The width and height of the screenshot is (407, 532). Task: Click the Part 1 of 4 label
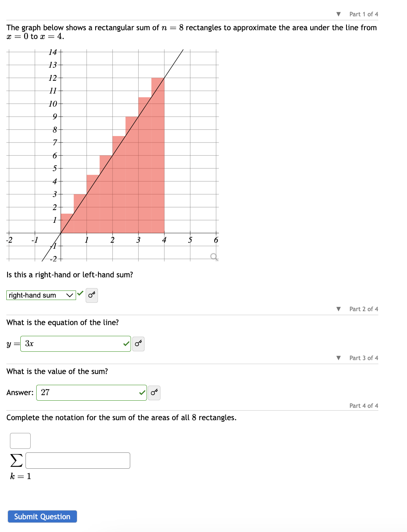(x=363, y=14)
